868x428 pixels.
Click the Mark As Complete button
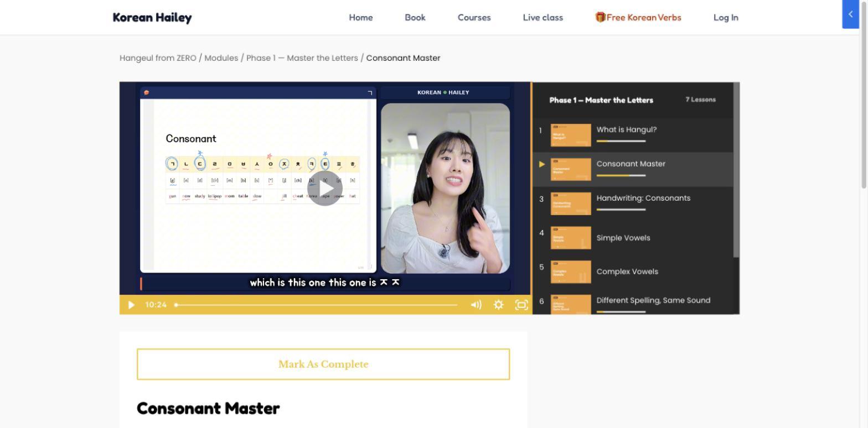click(x=323, y=364)
